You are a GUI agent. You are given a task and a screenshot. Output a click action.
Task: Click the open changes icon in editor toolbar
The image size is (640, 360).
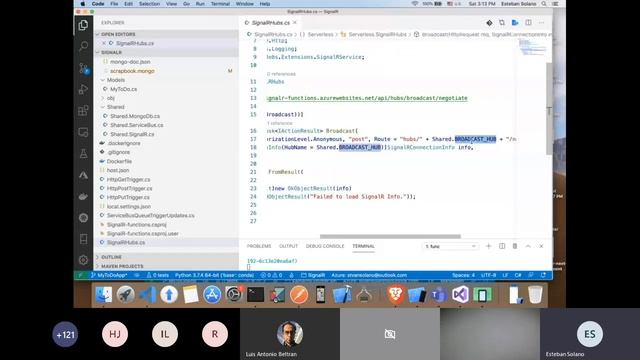(502, 23)
